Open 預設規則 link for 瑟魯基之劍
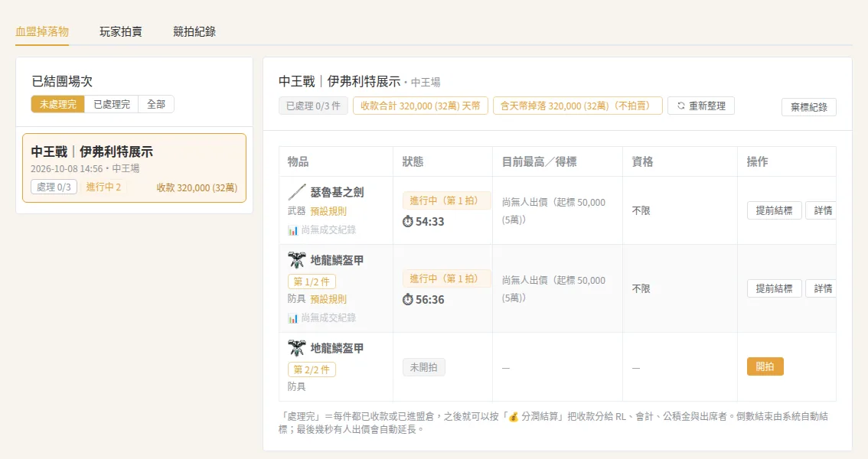The height and width of the screenshot is (459, 868). 328,210
